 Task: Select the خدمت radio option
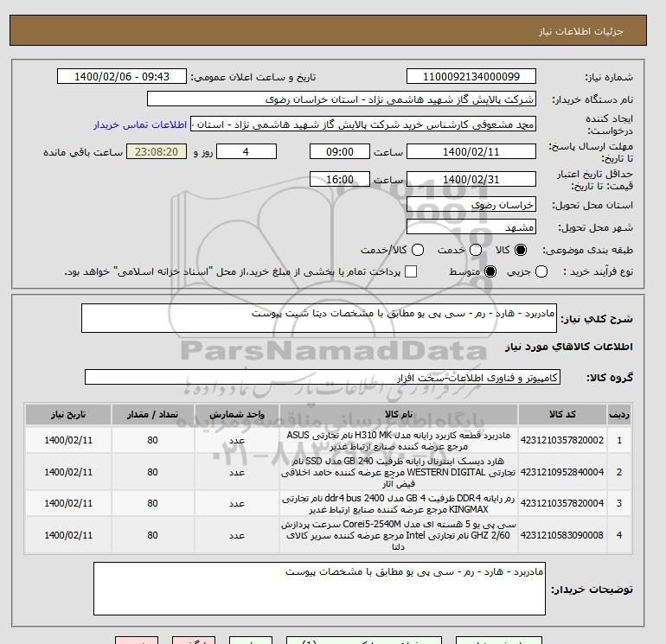point(470,250)
